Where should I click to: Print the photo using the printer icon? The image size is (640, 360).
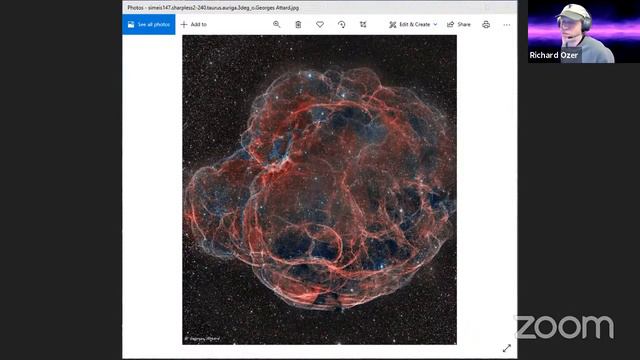(x=486, y=24)
